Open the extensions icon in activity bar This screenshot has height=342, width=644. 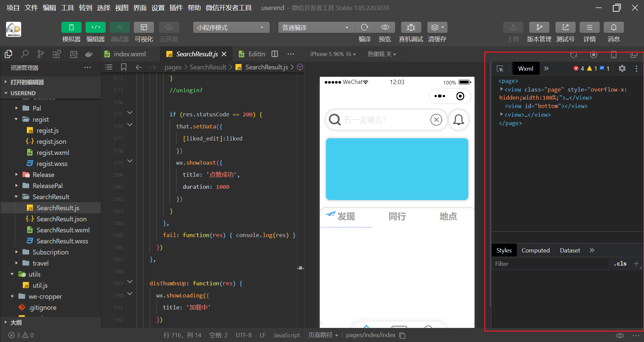[57, 54]
